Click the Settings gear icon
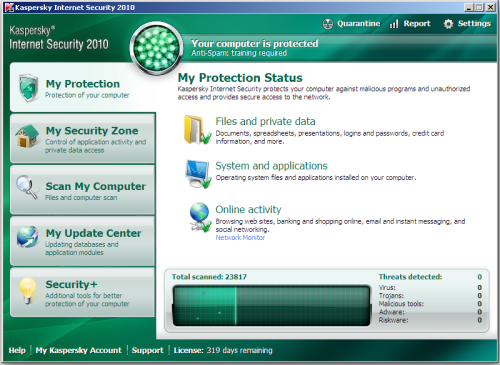 [x=448, y=24]
